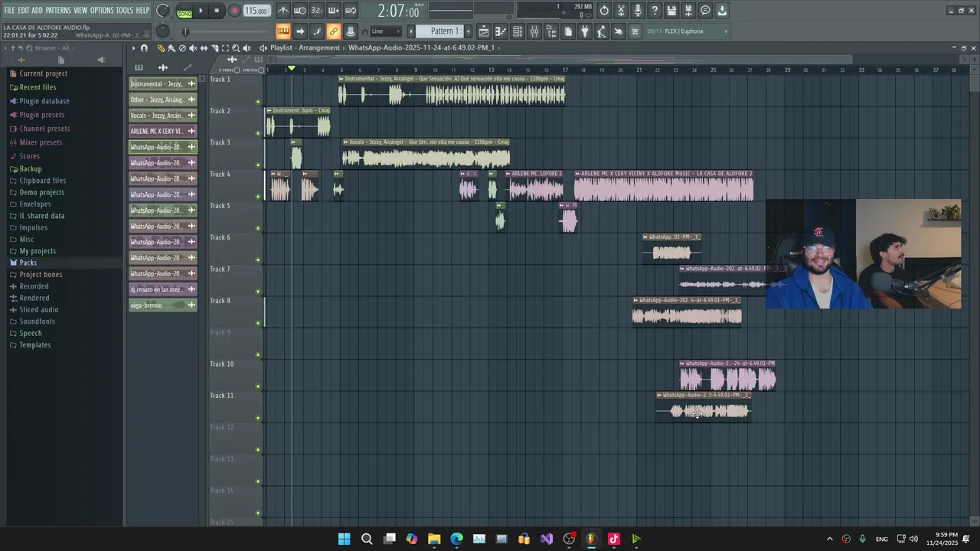The width and height of the screenshot is (980, 551).
Task: Toggle typing keyboard to piano icon
Action: click(x=283, y=31)
